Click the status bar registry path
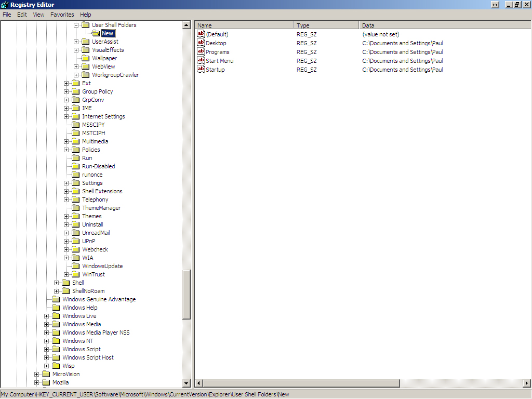The image size is (532, 399). (x=145, y=394)
